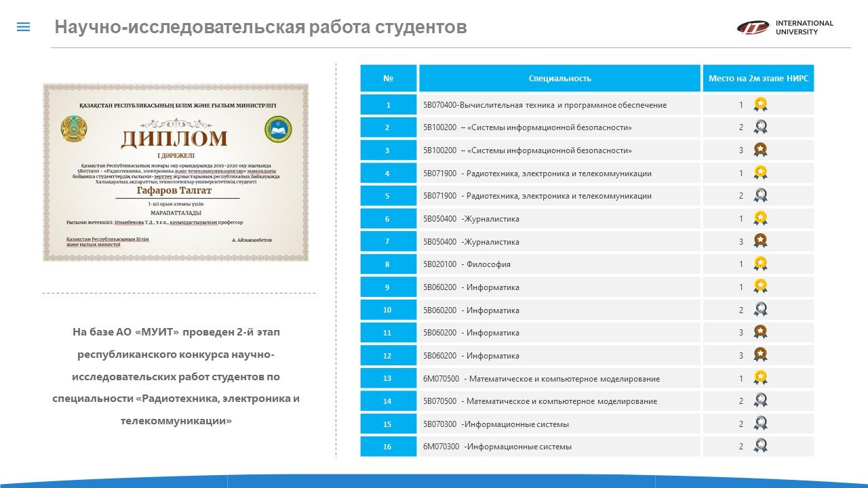This screenshot has width=868, height=488.
Task: Open the hamburger menu icon
Action: pos(23,27)
